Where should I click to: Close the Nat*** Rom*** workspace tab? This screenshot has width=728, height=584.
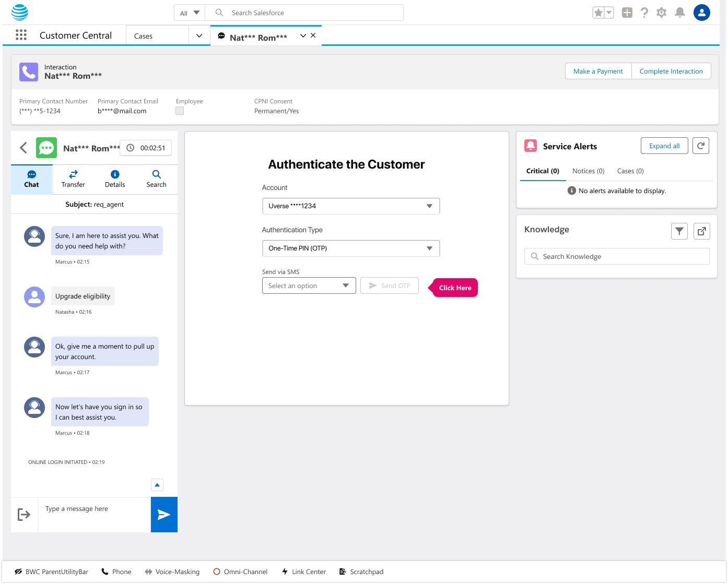[313, 35]
